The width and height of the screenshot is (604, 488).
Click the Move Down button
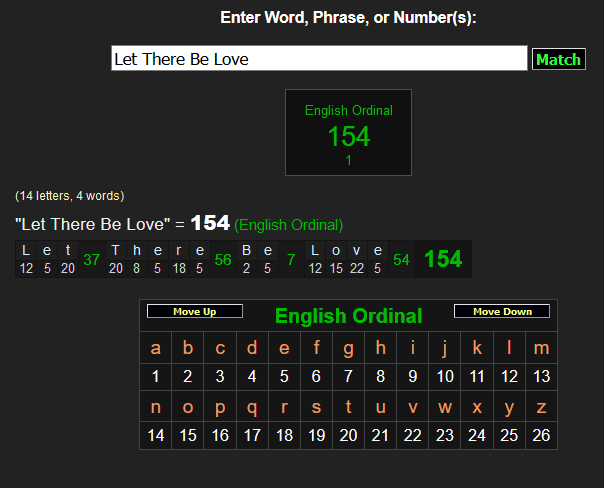(x=502, y=312)
